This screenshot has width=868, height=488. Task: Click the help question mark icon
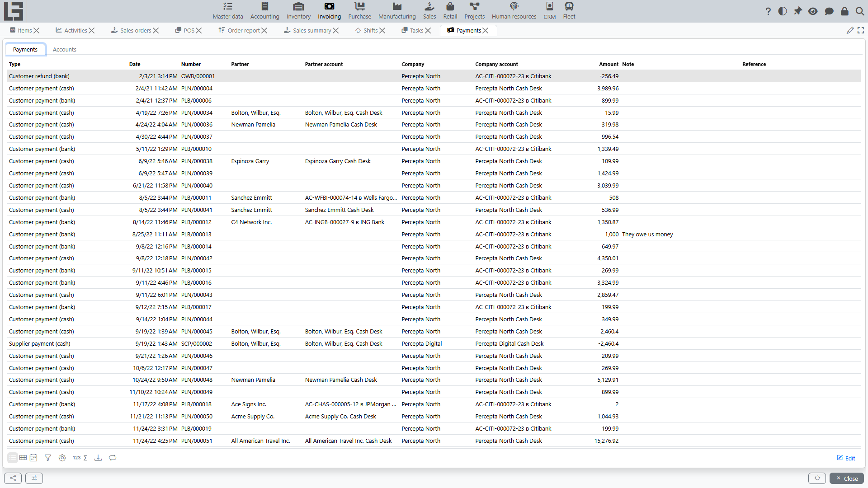(x=768, y=11)
